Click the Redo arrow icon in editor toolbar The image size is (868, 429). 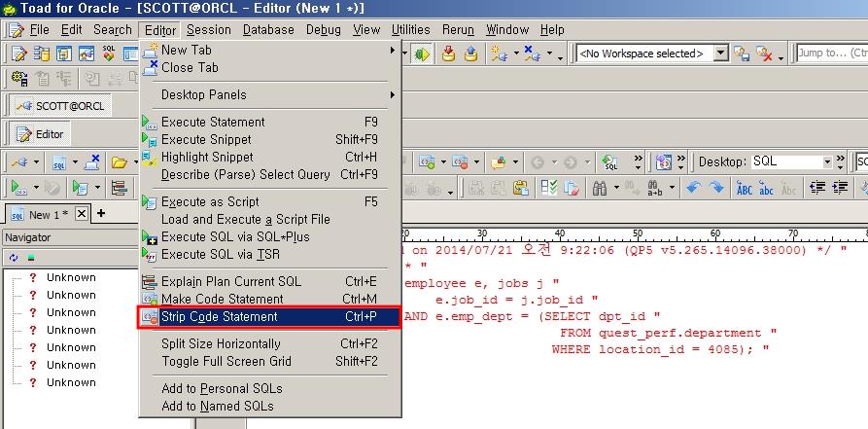[713, 188]
